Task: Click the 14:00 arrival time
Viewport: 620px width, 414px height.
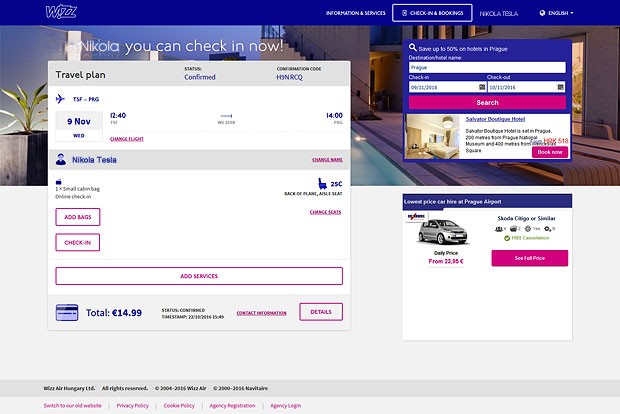Action: (x=335, y=115)
